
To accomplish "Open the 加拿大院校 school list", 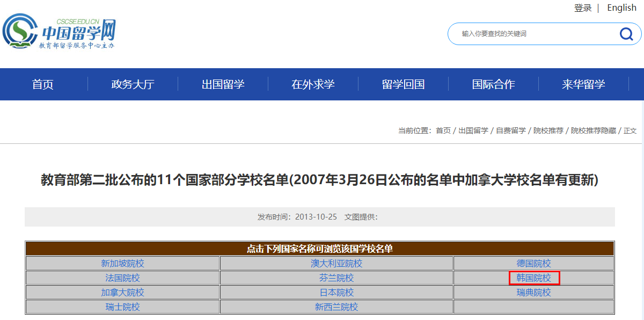I will pos(122,292).
